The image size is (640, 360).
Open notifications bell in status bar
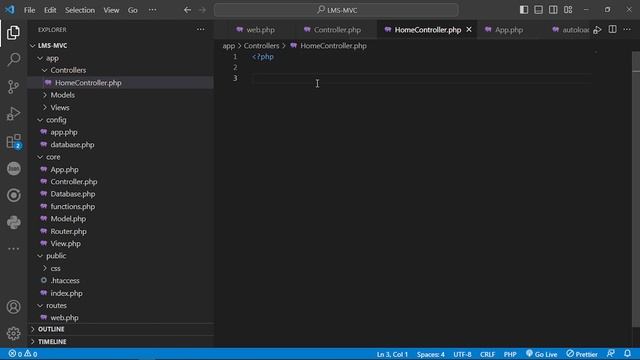coord(627,353)
